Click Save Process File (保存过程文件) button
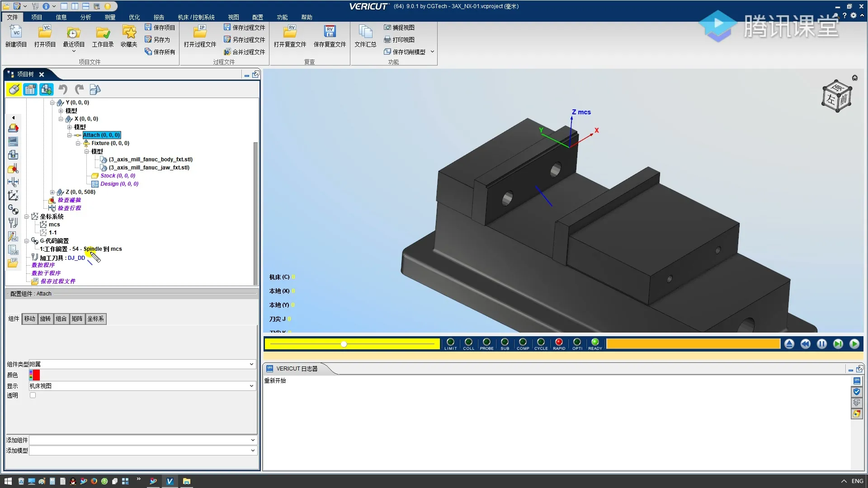The width and height of the screenshot is (868, 488). click(245, 28)
